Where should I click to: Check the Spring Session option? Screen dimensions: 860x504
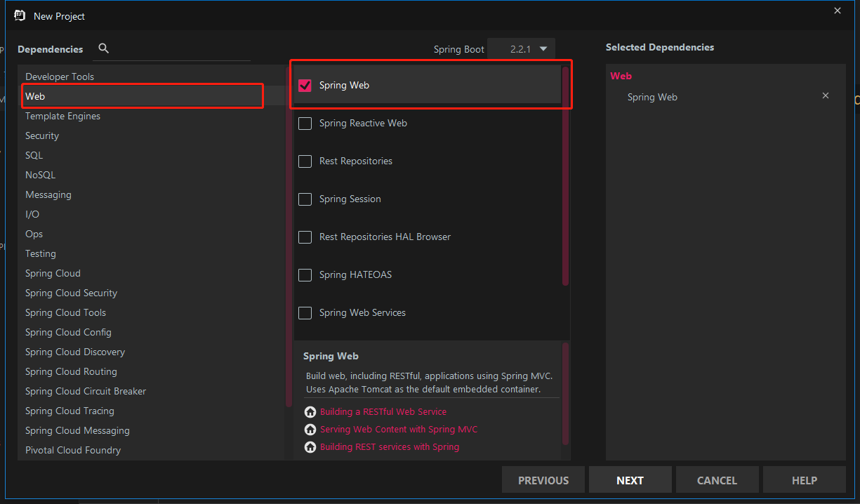[x=305, y=199]
